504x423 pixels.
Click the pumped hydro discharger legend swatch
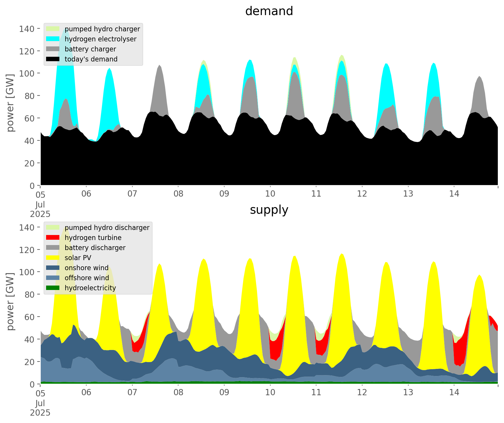pyautogui.click(x=53, y=228)
